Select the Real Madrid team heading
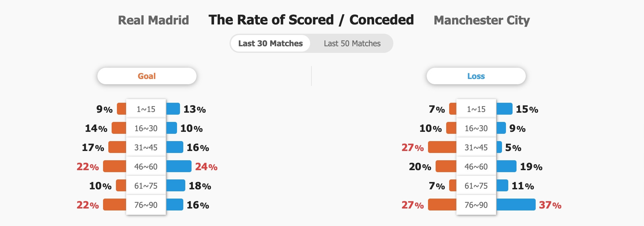This screenshot has height=226, width=644. coord(154,20)
